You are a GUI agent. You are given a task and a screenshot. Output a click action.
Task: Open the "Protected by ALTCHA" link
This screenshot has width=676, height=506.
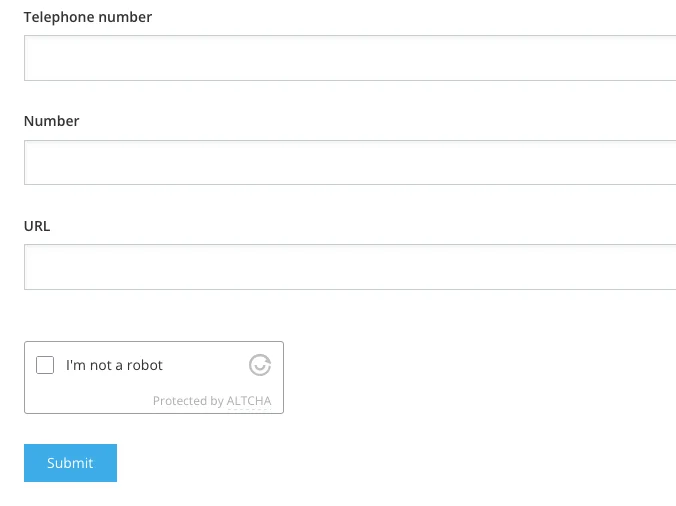[211, 401]
